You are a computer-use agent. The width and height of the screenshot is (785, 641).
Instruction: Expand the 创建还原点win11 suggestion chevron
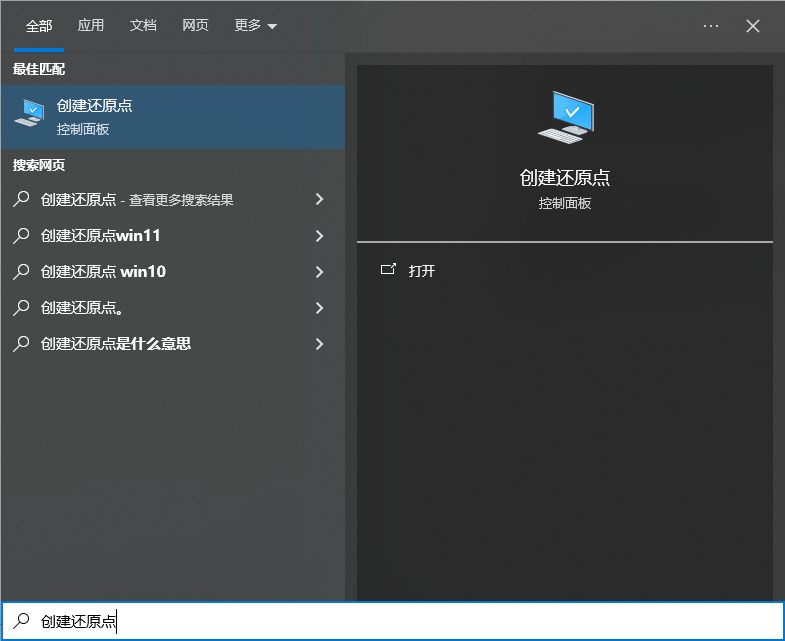click(x=319, y=235)
